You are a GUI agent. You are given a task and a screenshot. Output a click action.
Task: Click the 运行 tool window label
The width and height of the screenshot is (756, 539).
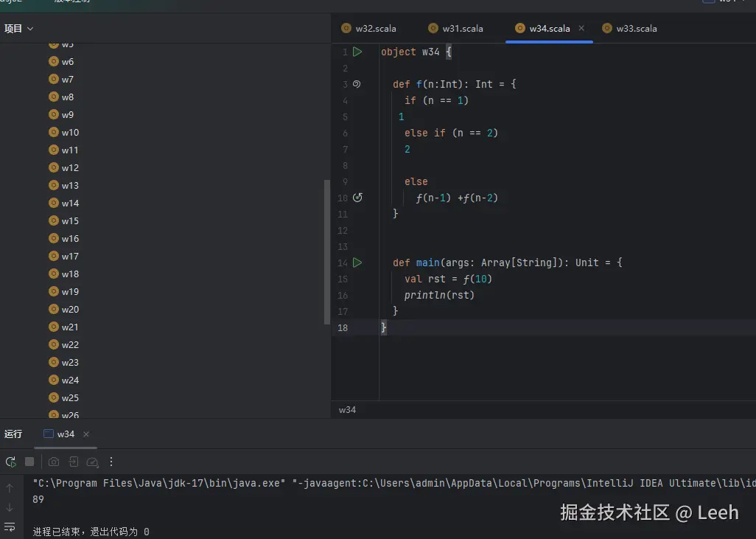click(x=13, y=434)
